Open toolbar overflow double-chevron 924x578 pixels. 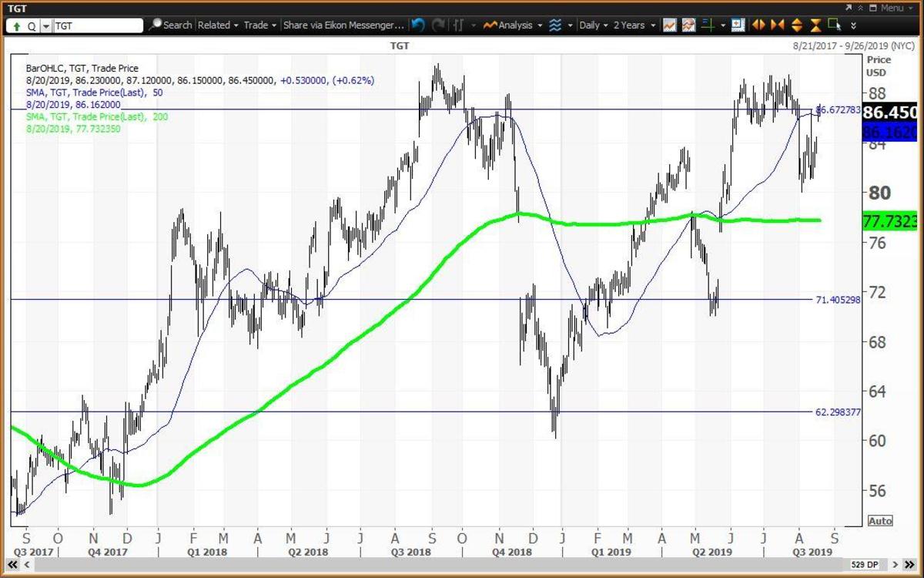pyautogui.click(x=853, y=25)
